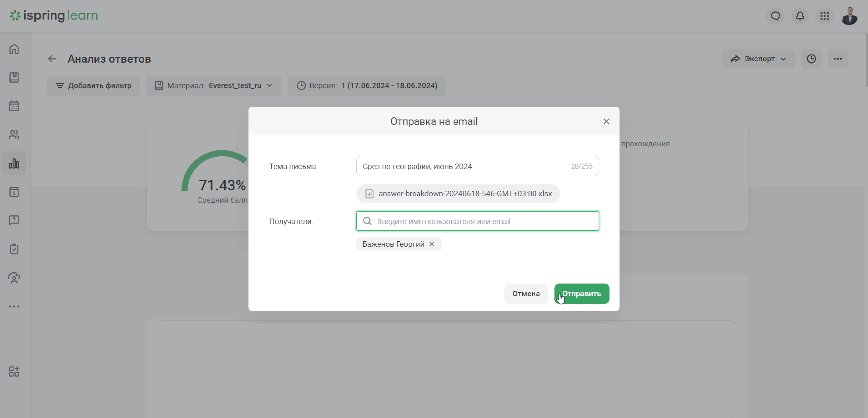Open the learning materials book icon in sidebar
Screen dimensions: 868x418
pos(14,77)
